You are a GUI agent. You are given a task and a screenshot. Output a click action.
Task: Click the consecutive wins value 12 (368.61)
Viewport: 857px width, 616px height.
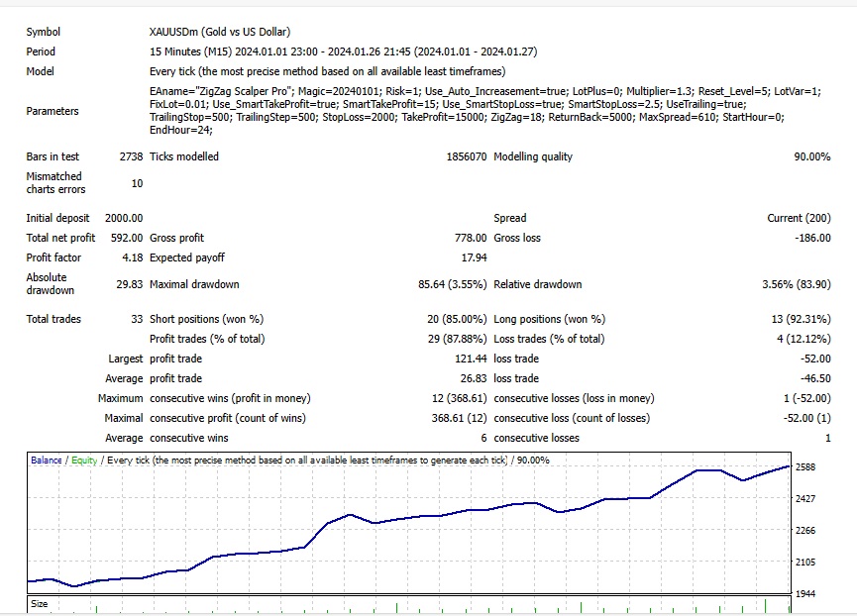point(459,399)
